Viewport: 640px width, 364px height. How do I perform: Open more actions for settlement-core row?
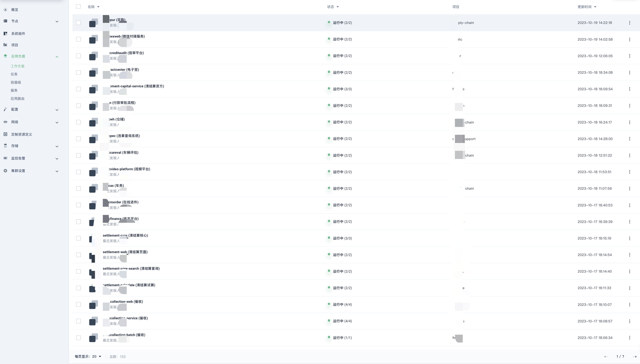click(629, 238)
